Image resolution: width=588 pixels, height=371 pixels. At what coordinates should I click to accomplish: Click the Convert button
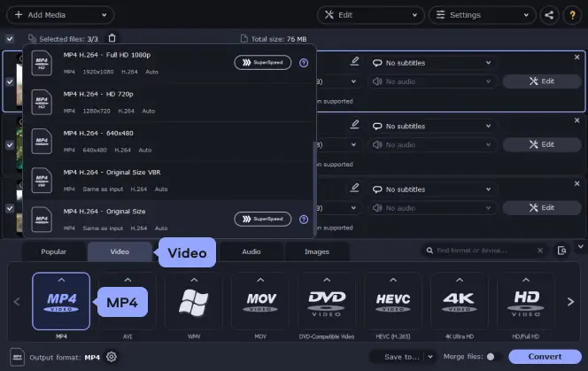[545, 357]
